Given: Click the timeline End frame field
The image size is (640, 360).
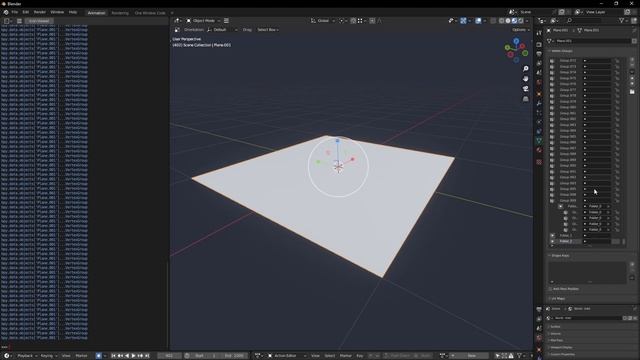Looking at the screenshot, I should tap(233, 356).
